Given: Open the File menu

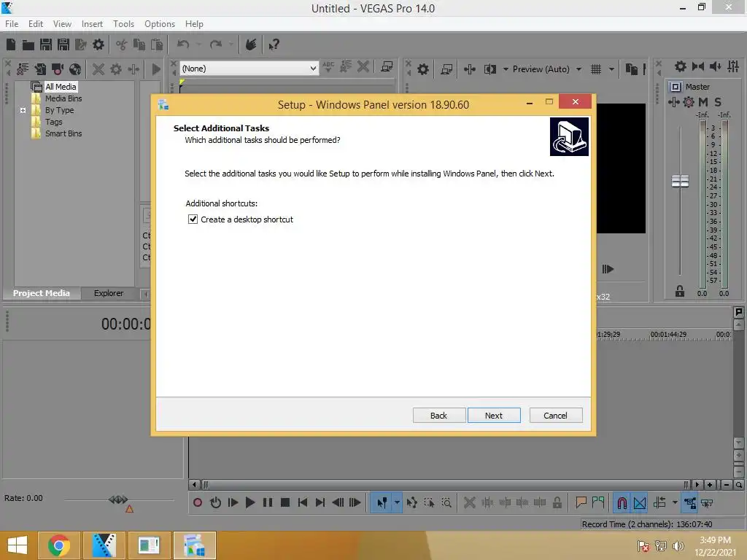Looking at the screenshot, I should pyautogui.click(x=12, y=24).
